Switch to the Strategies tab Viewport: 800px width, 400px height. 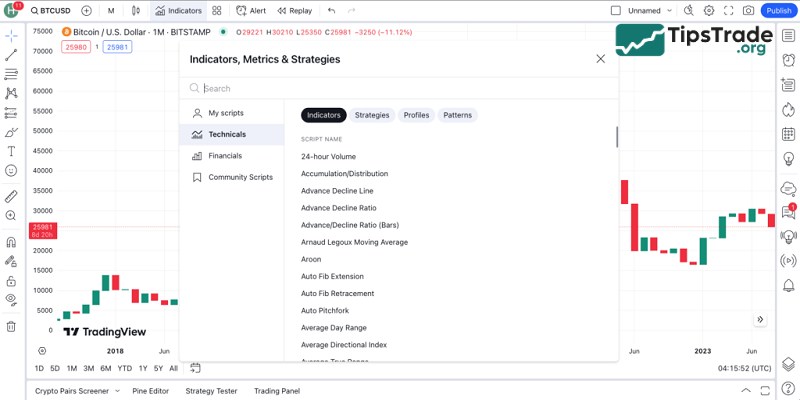click(x=372, y=115)
